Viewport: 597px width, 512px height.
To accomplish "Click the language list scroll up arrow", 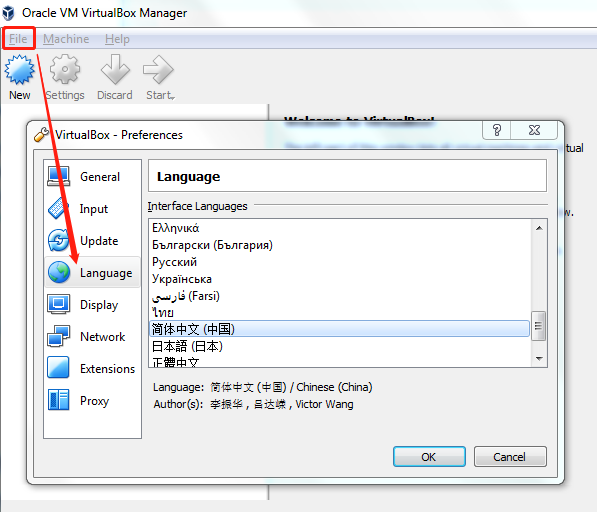I will point(539,228).
